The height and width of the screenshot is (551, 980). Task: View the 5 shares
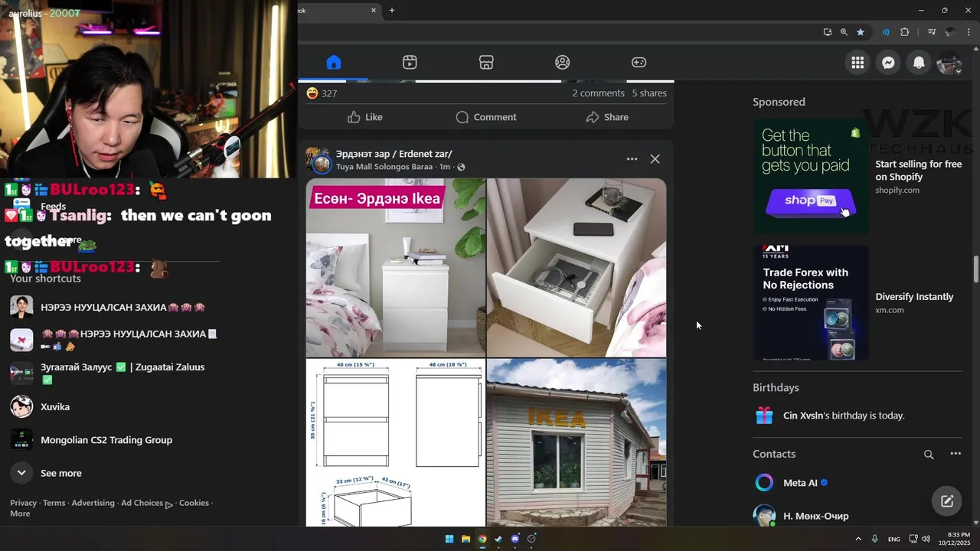pyautogui.click(x=649, y=93)
